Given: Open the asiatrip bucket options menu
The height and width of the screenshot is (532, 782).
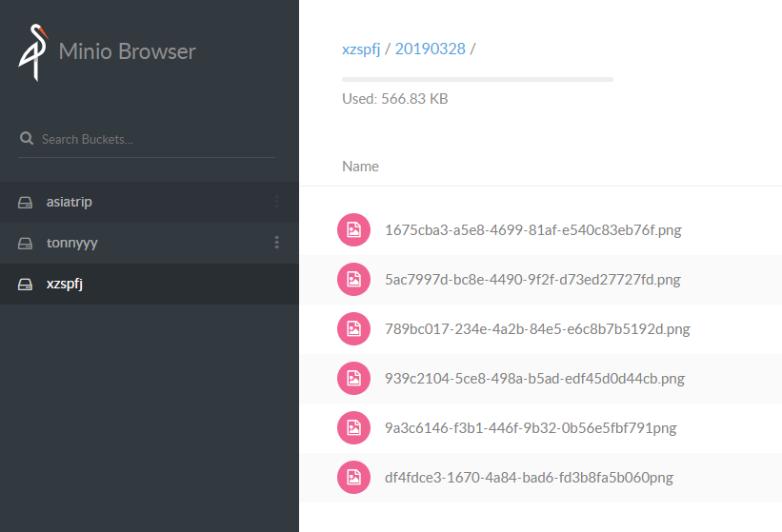Looking at the screenshot, I should [276, 202].
